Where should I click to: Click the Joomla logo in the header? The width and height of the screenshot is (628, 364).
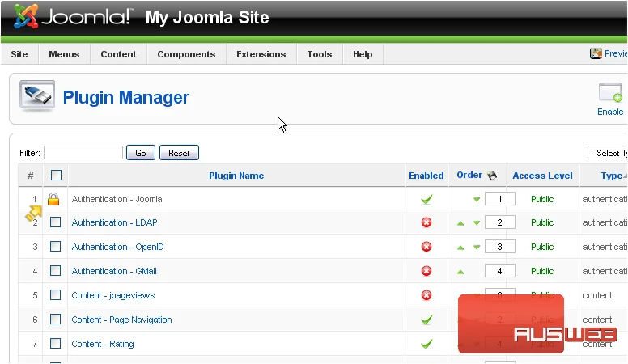pos(73,17)
